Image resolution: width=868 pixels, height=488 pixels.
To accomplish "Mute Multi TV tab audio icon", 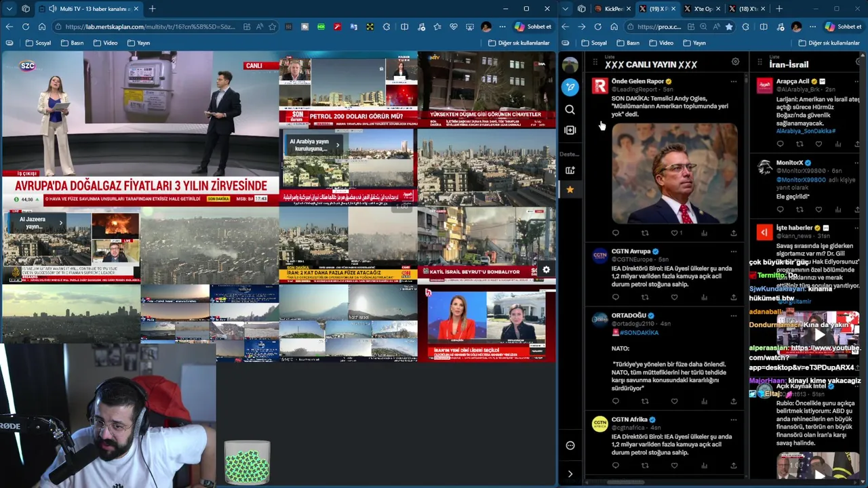I will pyautogui.click(x=53, y=9).
